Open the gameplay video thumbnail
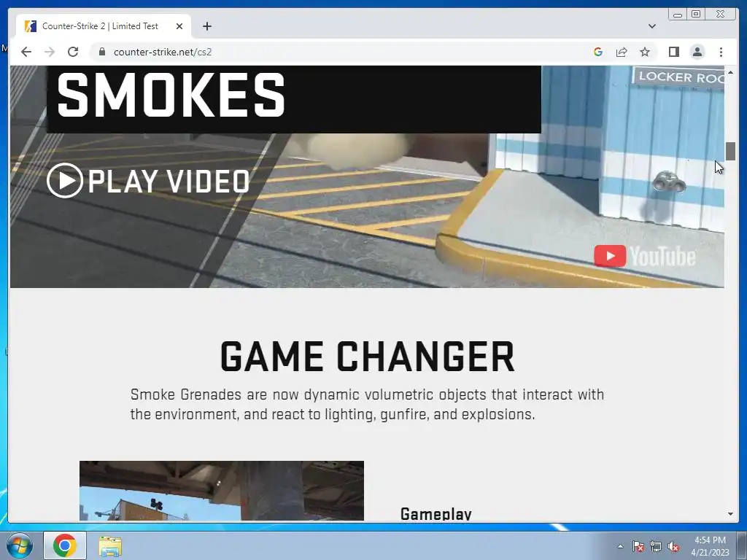The width and height of the screenshot is (747, 560). [x=222, y=491]
